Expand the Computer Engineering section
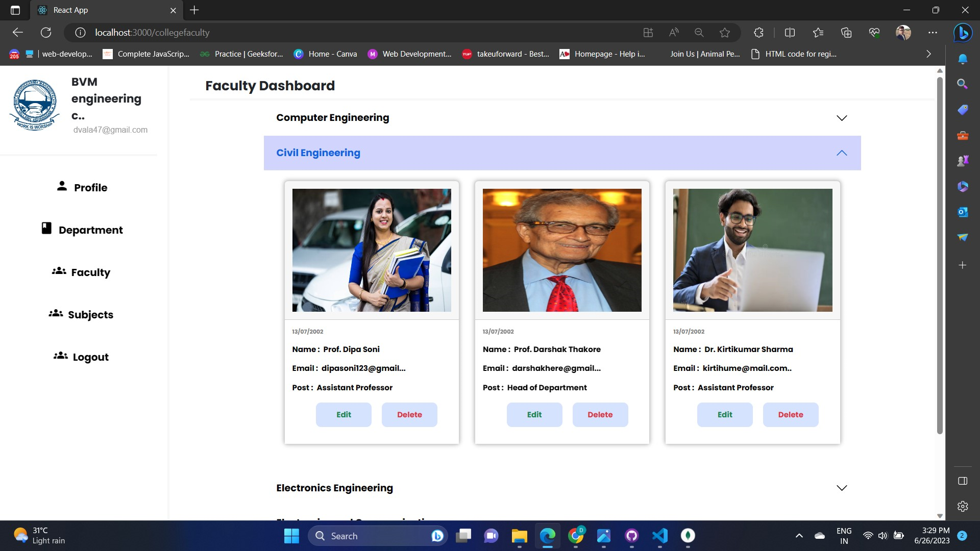Screen dimensions: 980x551 (x=841, y=118)
